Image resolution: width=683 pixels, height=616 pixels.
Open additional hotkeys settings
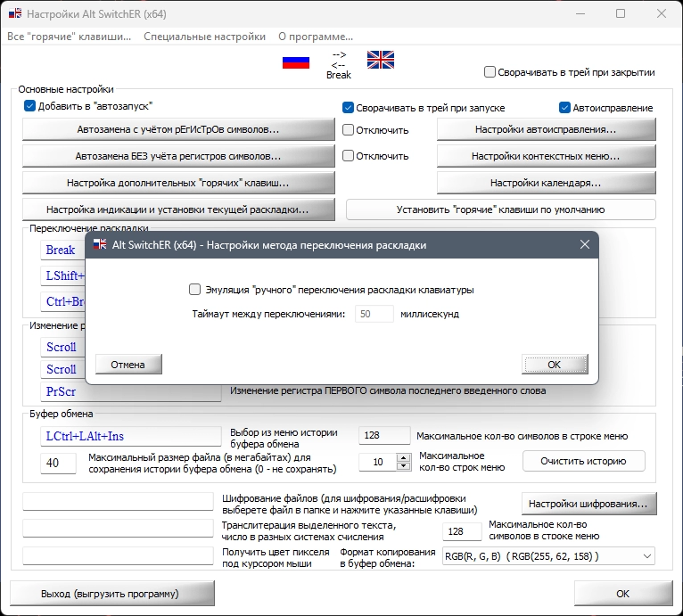click(178, 183)
